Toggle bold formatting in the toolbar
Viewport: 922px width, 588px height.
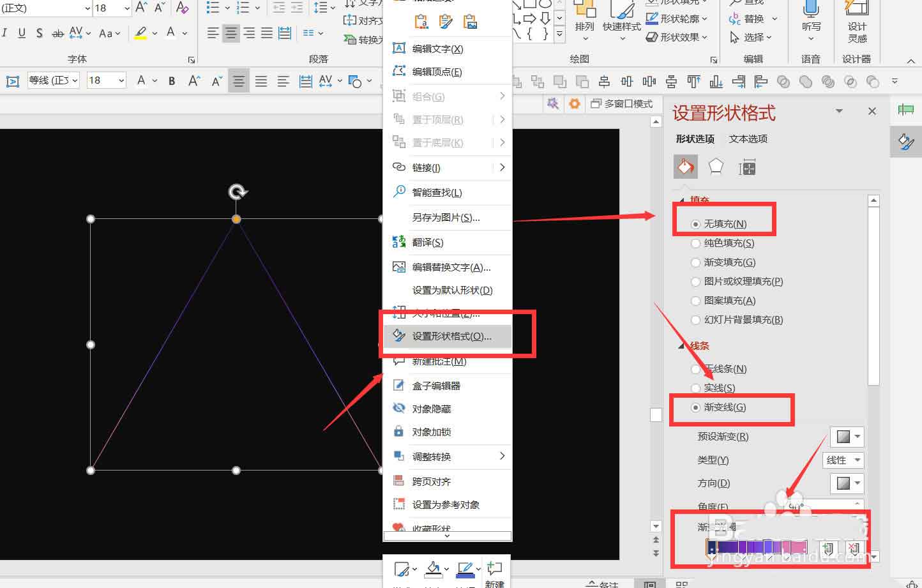tap(171, 82)
